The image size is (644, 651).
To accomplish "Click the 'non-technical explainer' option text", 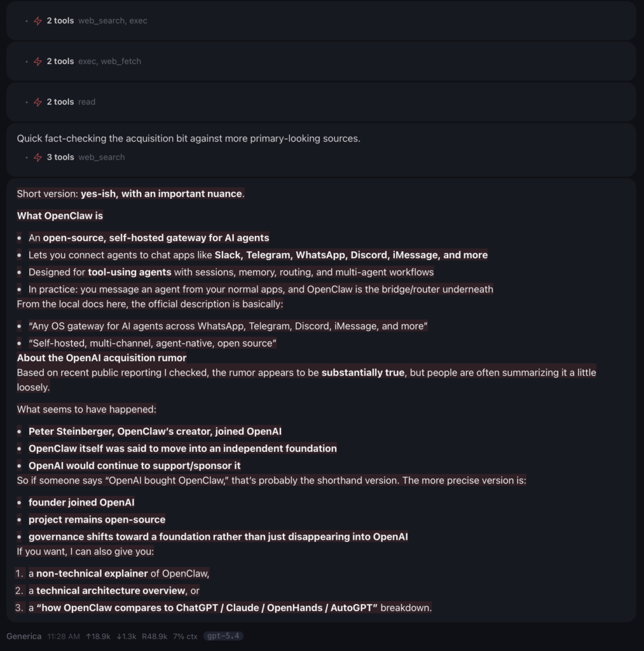I will [92, 573].
